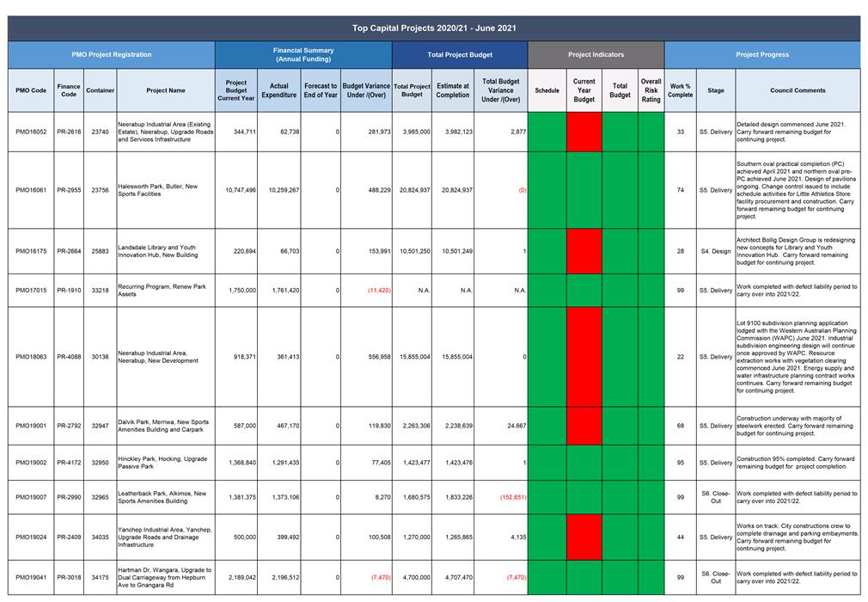Click comment starting 'Lot 9100 subdivision planning application'
Screen dimensions: 868x602
pos(796,357)
